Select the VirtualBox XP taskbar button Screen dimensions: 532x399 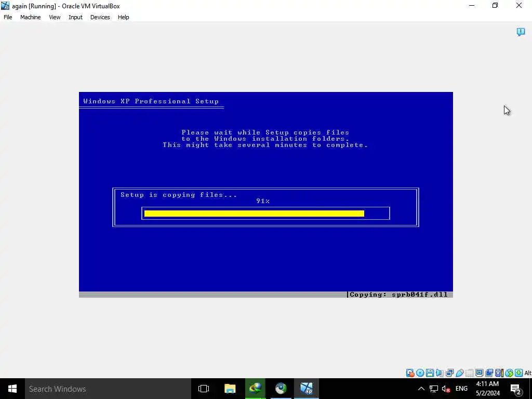307,389
